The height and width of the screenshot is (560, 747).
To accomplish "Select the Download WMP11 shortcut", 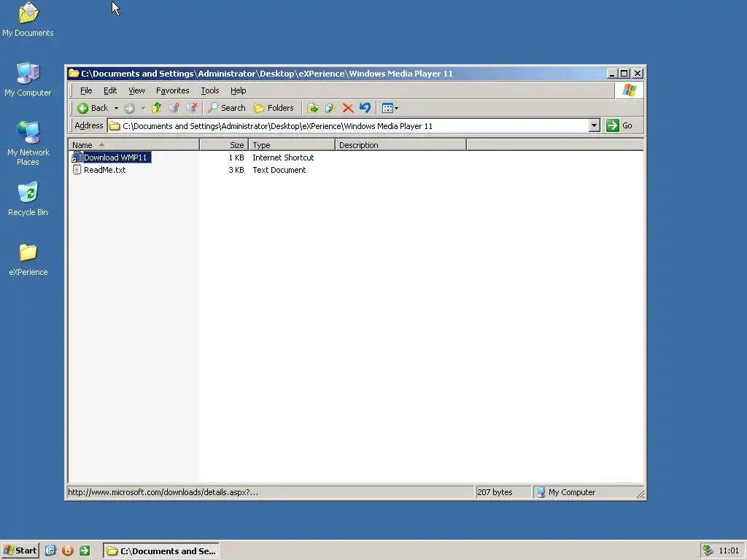I will pos(116,157).
